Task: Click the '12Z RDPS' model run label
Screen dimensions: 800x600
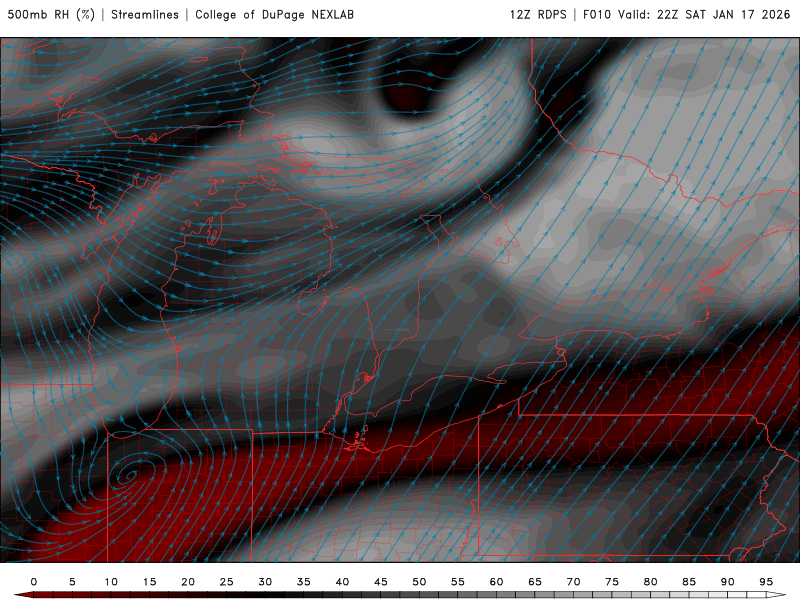Action: (538, 15)
